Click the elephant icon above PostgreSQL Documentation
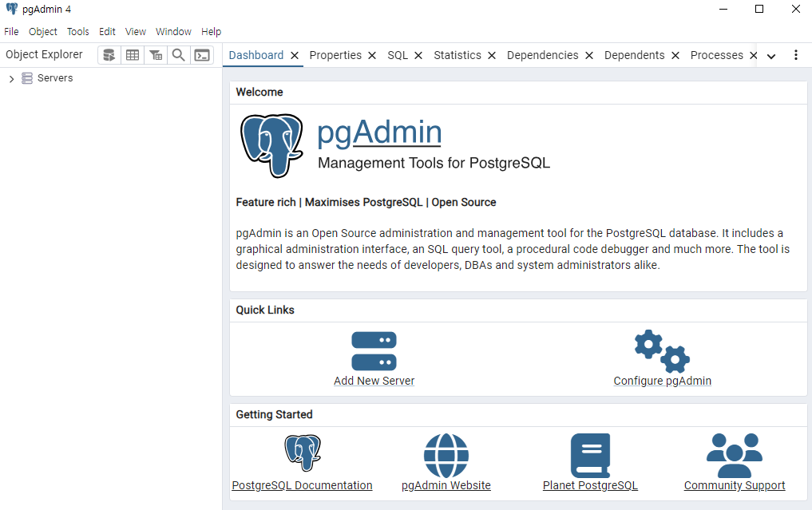The height and width of the screenshot is (510, 812). [303, 453]
